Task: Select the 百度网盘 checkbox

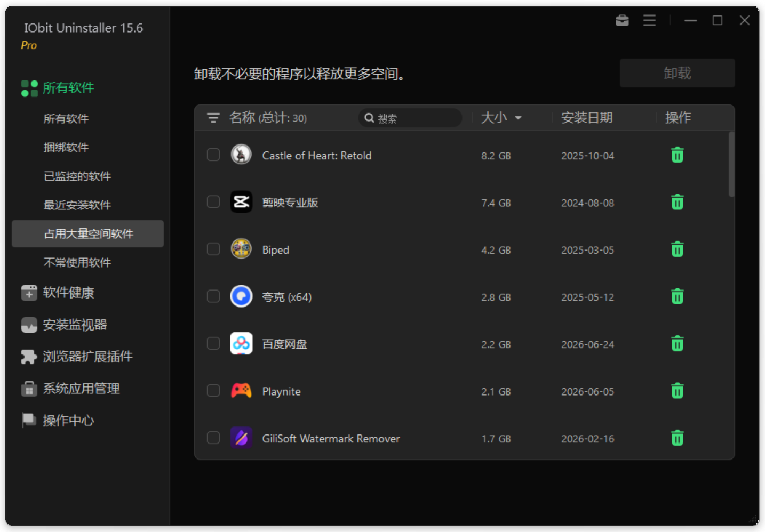Action: tap(213, 343)
